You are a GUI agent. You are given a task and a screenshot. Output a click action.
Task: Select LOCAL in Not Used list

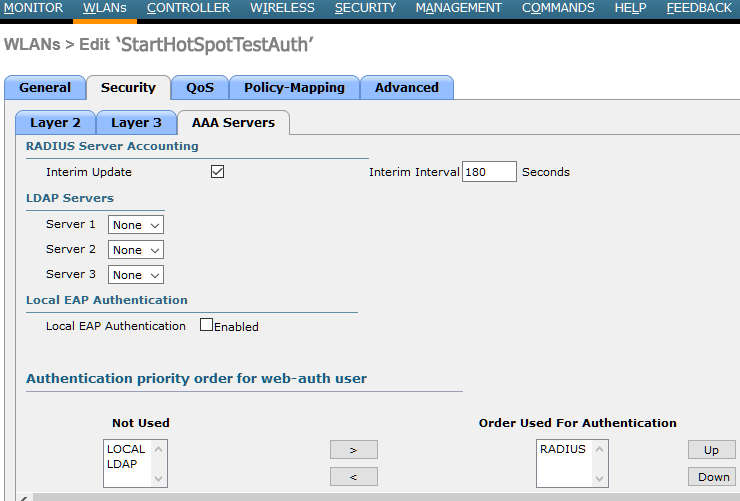pyautogui.click(x=126, y=450)
